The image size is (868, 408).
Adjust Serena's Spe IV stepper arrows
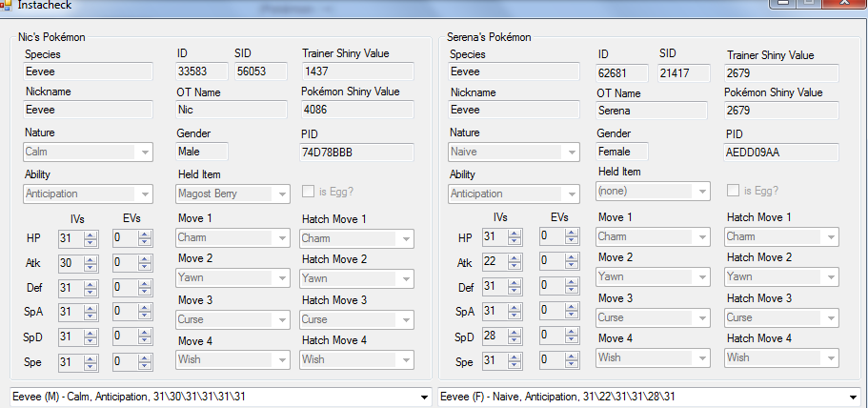coord(515,361)
